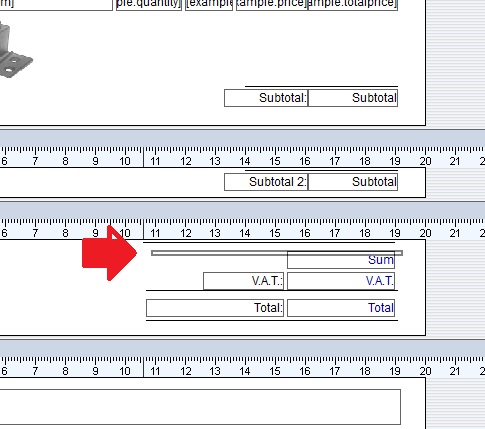Select the 'Subtotal:' label field
This screenshot has width=485, height=429.
[266, 98]
